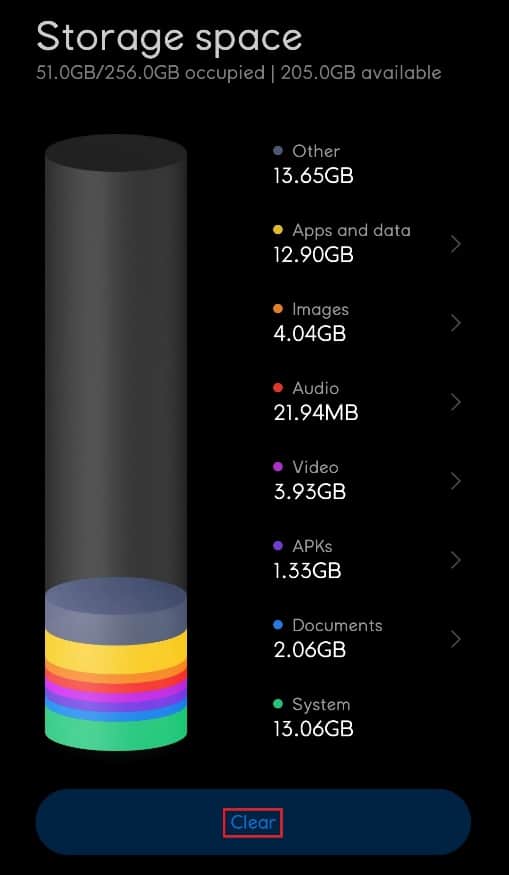Click the Clear button

click(253, 822)
